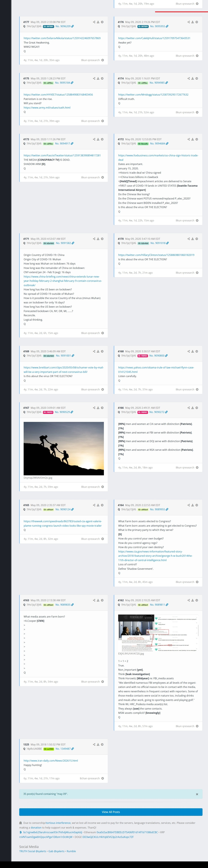Open Federalist screenshot image in post 4162
This screenshot has width=208, height=868.
(x=158, y=633)
